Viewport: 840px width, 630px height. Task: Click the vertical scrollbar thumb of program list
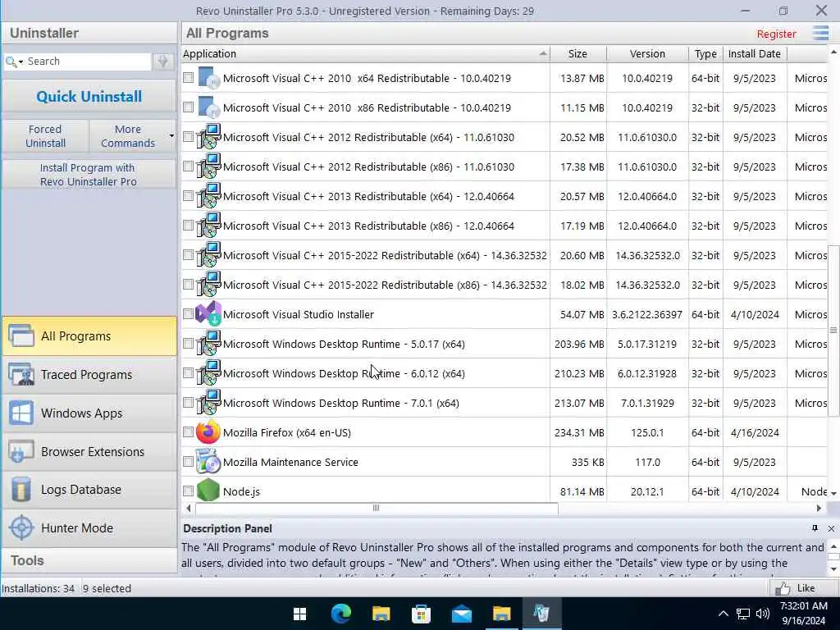[x=833, y=330]
